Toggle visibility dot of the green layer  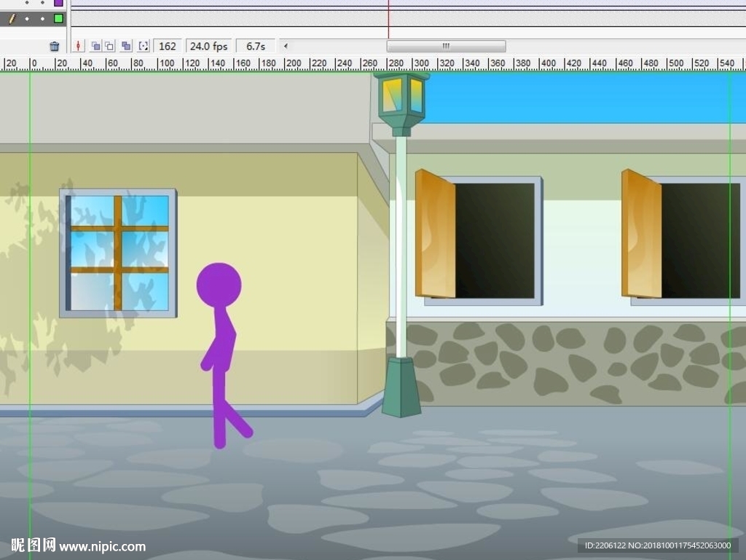click(x=27, y=18)
